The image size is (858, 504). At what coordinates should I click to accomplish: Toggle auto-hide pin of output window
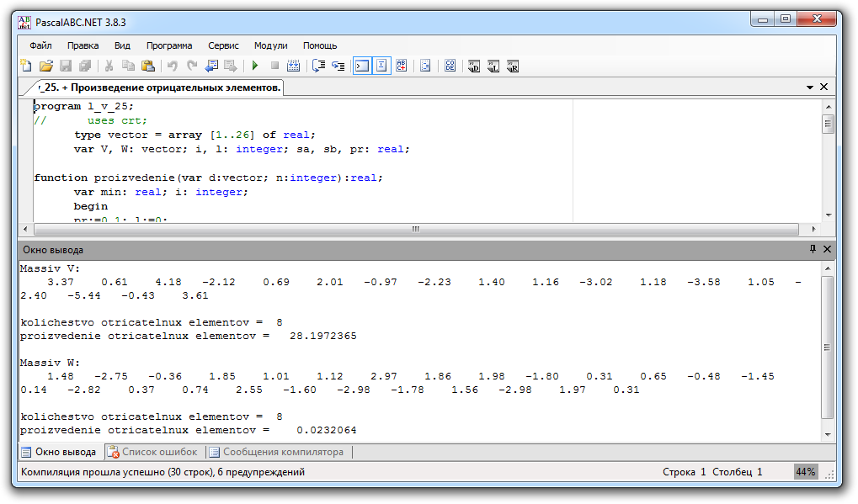click(813, 249)
